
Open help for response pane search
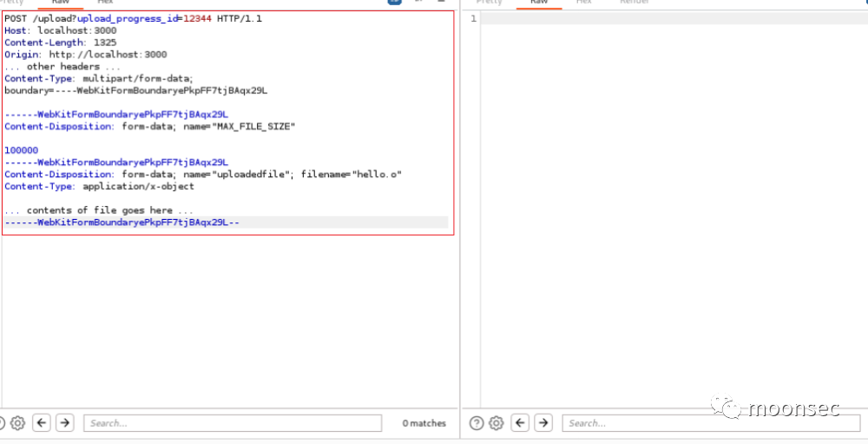[x=476, y=423]
